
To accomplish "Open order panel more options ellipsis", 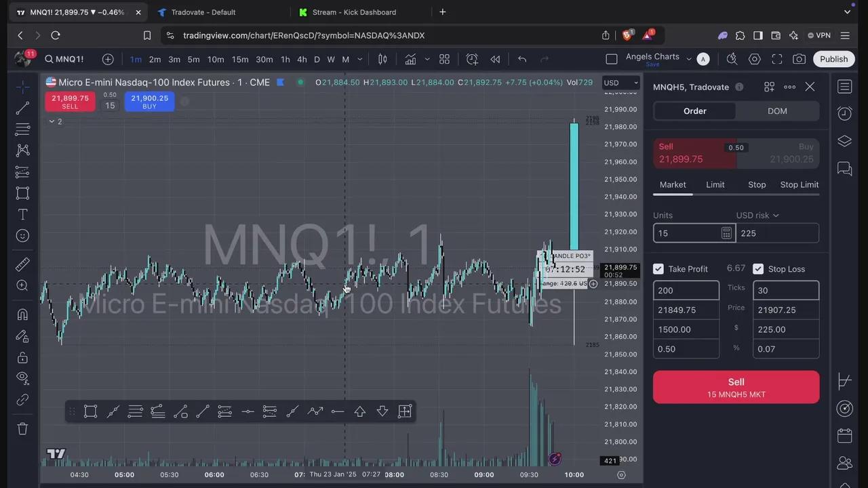I will point(789,87).
